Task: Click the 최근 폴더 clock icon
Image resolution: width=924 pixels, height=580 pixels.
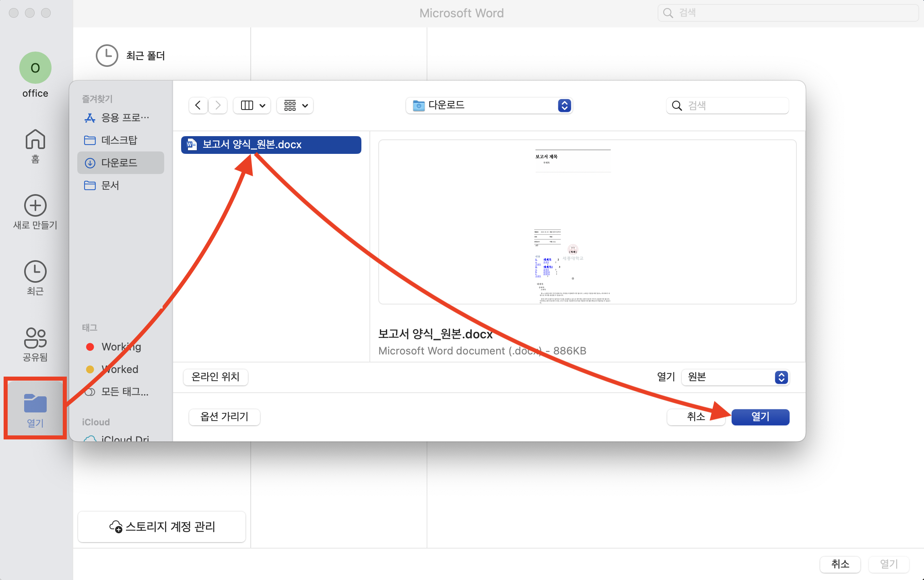Action: (x=107, y=55)
